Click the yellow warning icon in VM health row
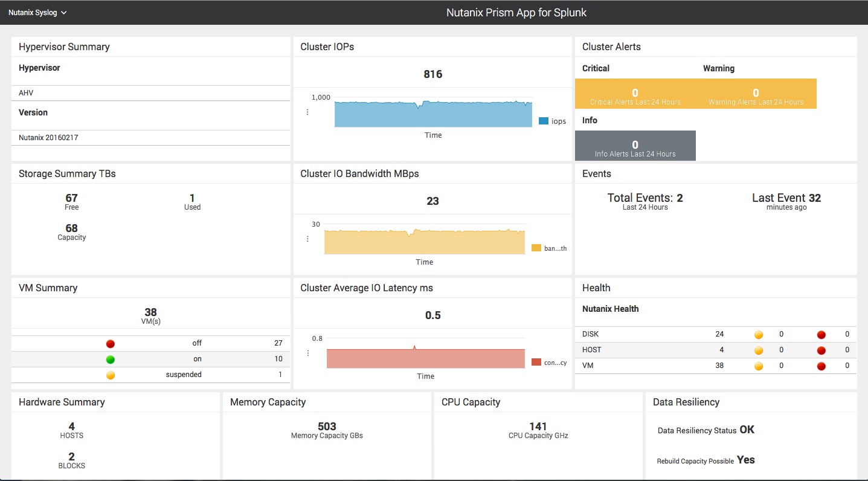 pyautogui.click(x=759, y=366)
